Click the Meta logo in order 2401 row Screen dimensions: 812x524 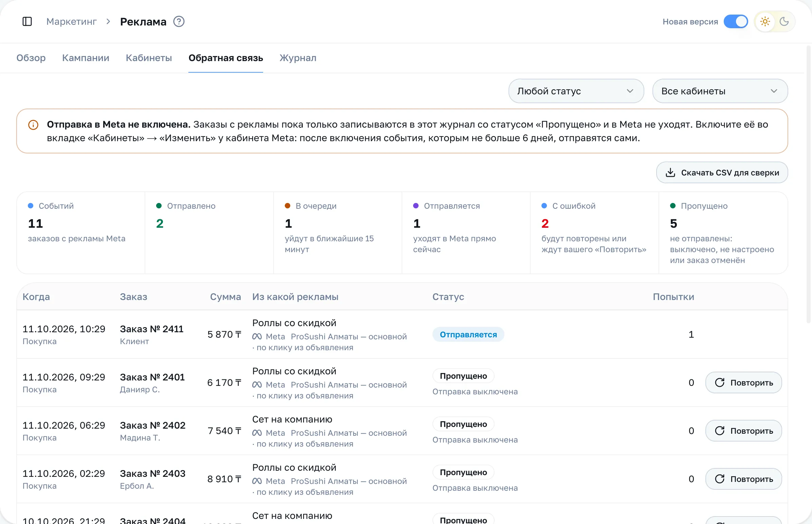tap(257, 385)
